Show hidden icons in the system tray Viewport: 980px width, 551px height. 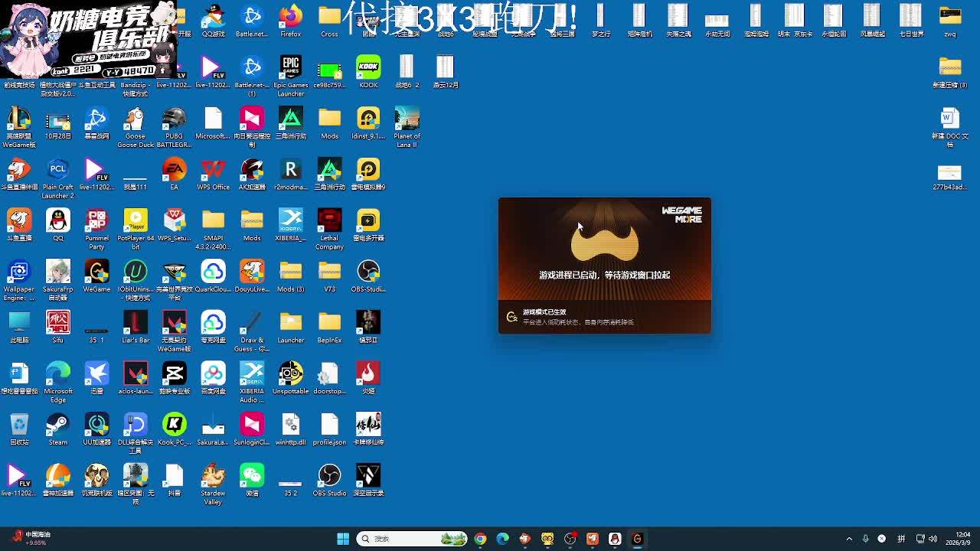tap(849, 539)
